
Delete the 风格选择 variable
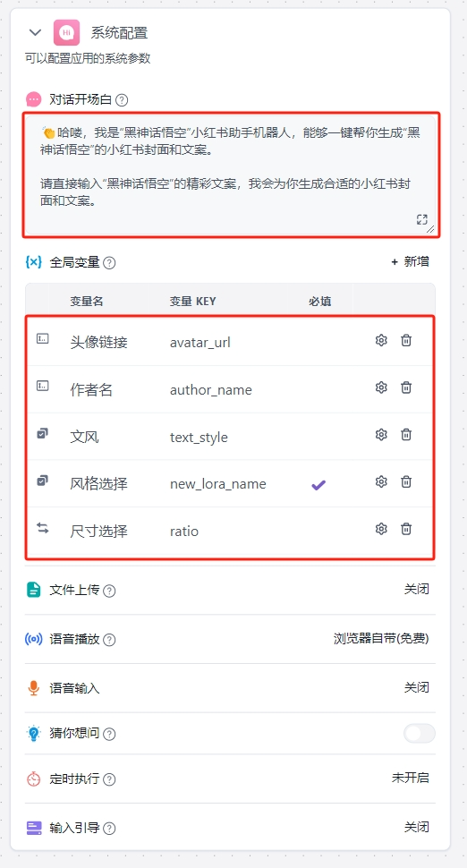[x=406, y=481]
